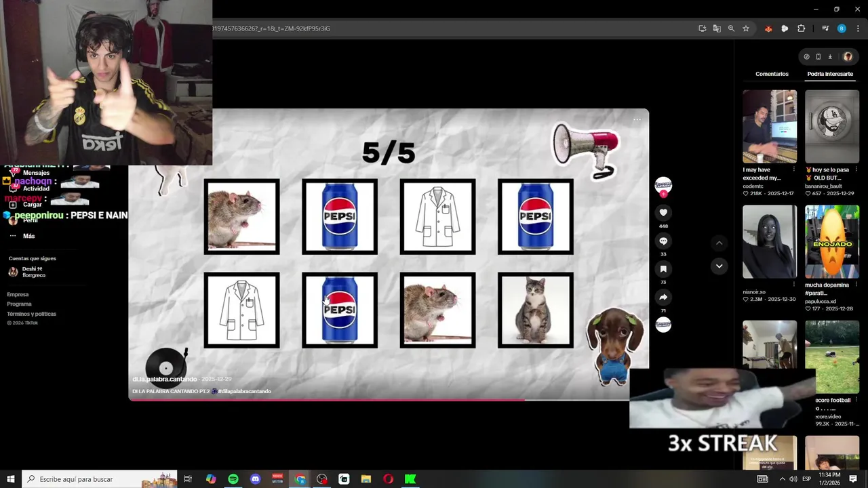Open the MetaMask fox extension

pyautogui.click(x=768, y=28)
